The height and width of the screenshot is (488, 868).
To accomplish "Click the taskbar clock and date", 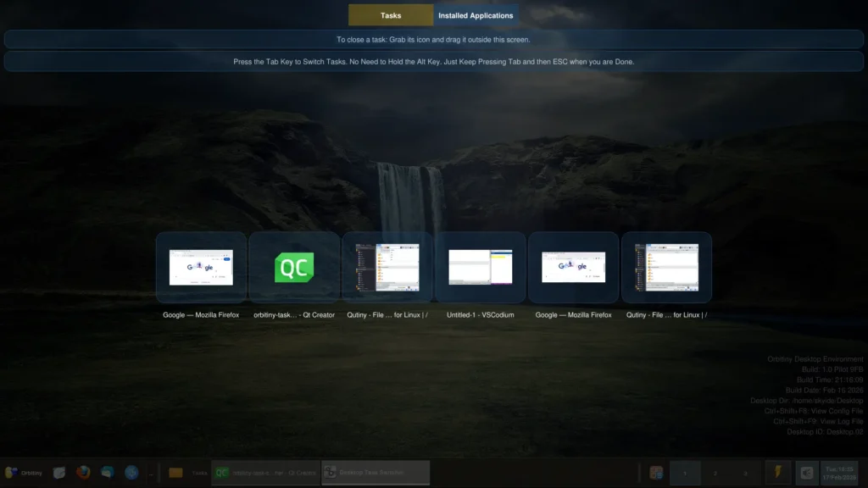I will (843, 473).
